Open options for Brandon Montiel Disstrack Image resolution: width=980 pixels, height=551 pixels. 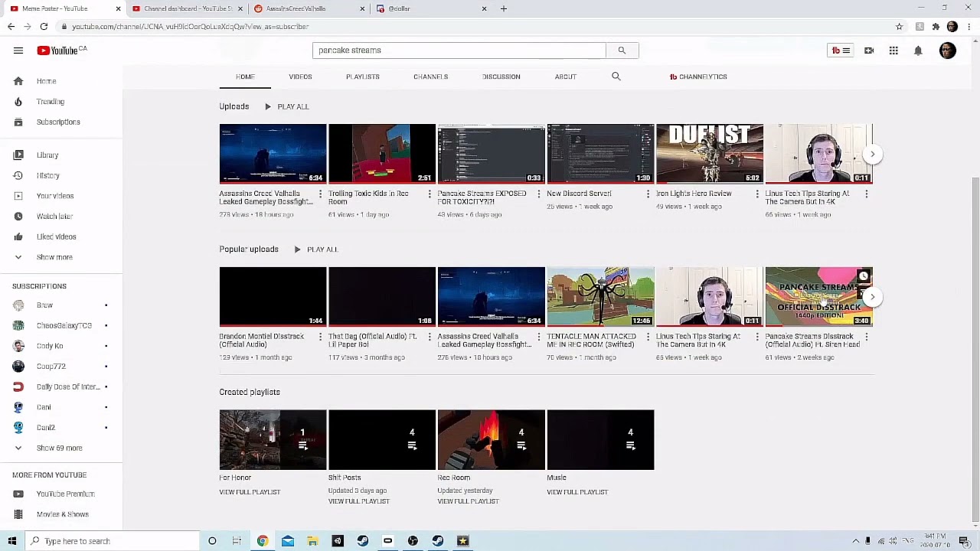click(x=320, y=337)
